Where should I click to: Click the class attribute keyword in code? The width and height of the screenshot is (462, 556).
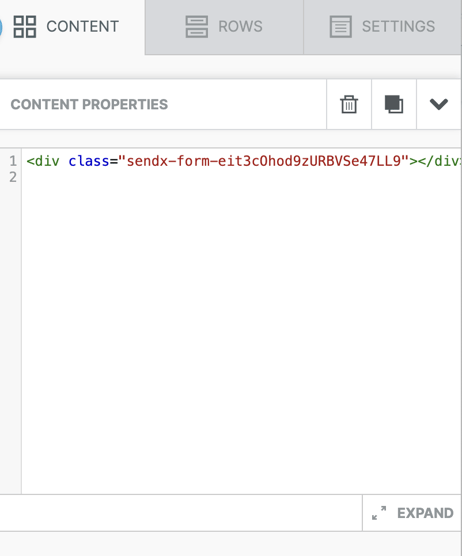coord(89,161)
